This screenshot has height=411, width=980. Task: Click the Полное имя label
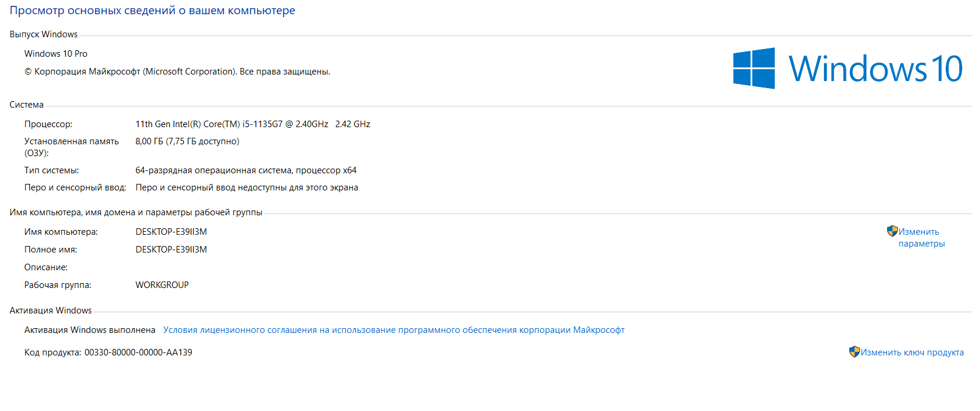point(50,250)
